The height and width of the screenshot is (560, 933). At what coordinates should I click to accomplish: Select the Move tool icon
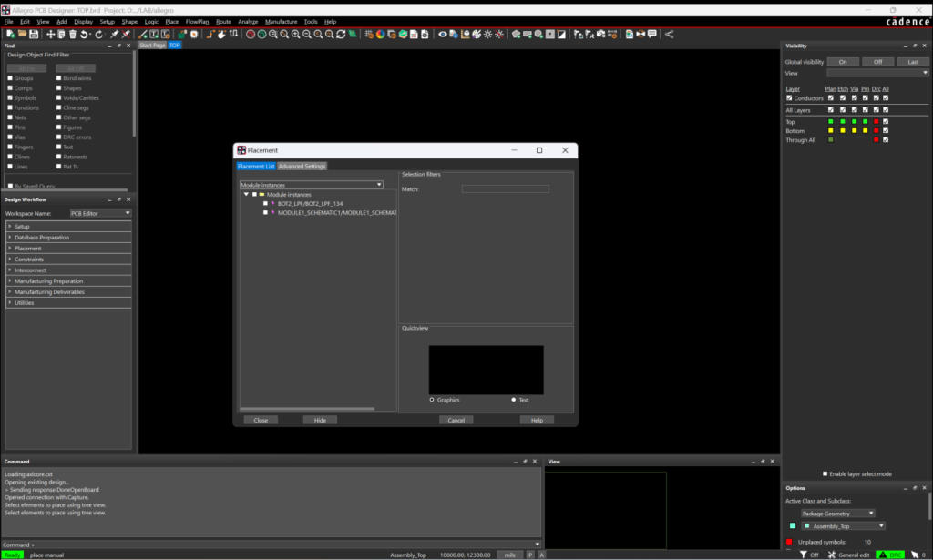50,34
